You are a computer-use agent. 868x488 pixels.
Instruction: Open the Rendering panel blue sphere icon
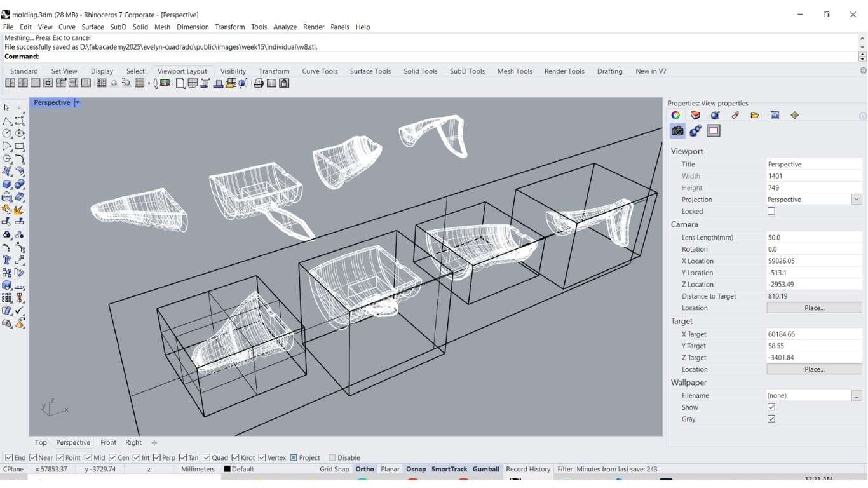715,115
